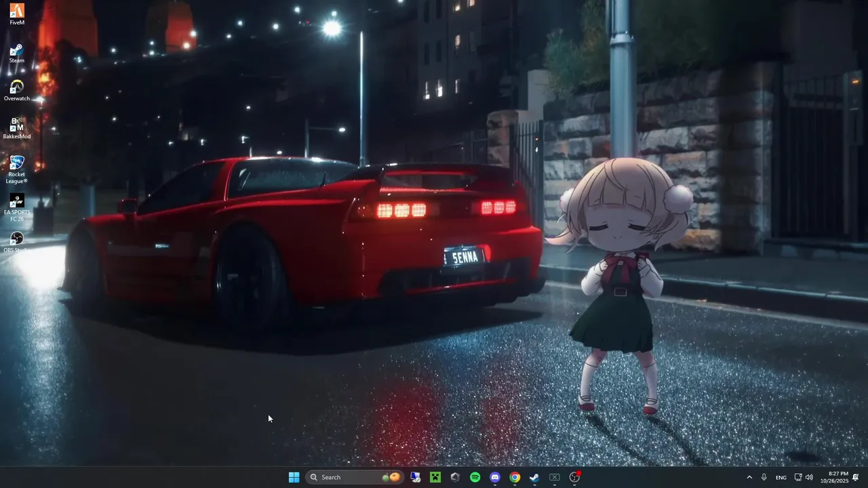Open Steam from the taskbar
Image resolution: width=868 pixels, height=488 pixels.
coord(534,477)
